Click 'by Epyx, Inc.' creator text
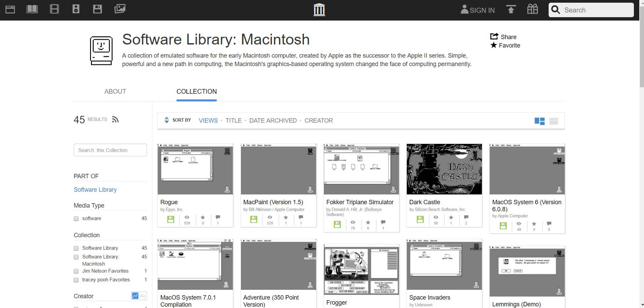 pos(172,210)
